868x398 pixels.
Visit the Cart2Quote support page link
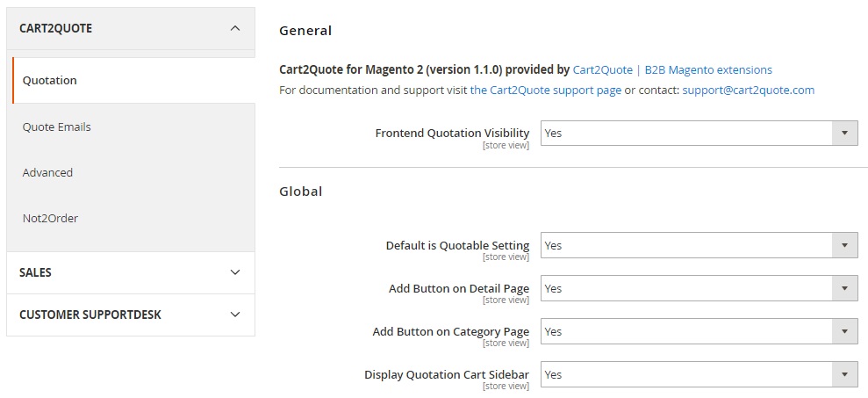point(545,90)
